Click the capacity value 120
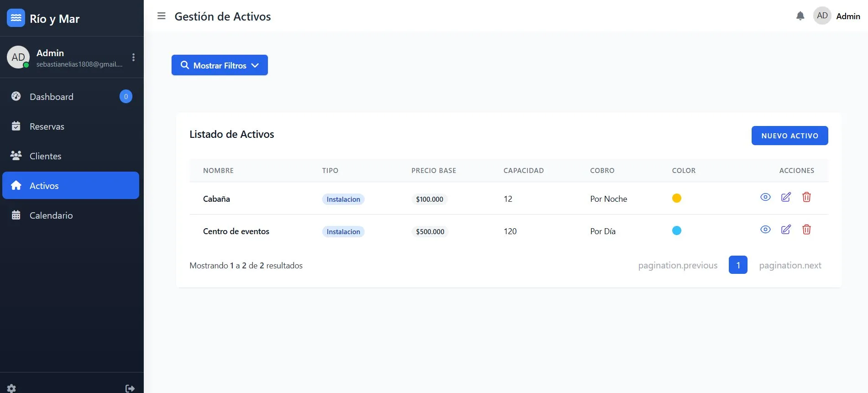The image size is (868, 393). [510, 231]
